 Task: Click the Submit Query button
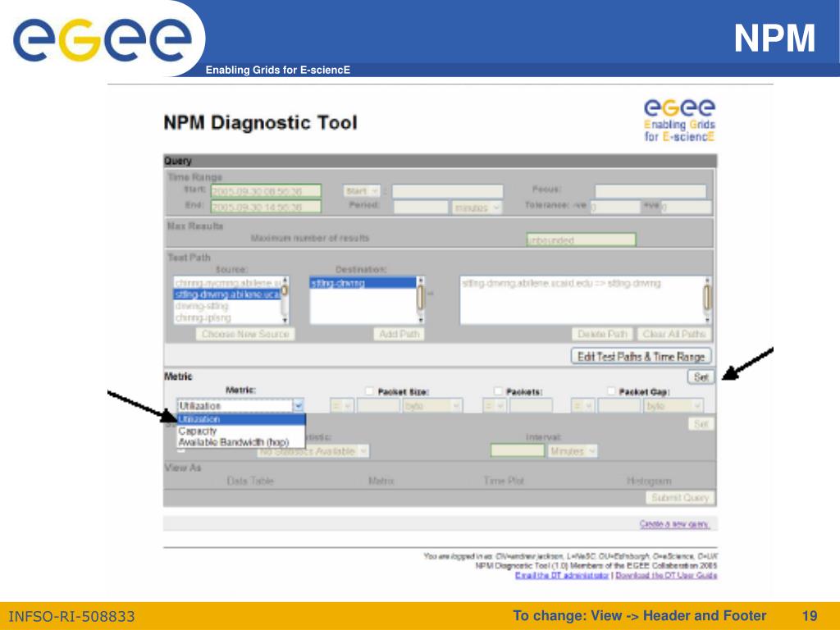point(680,498)
